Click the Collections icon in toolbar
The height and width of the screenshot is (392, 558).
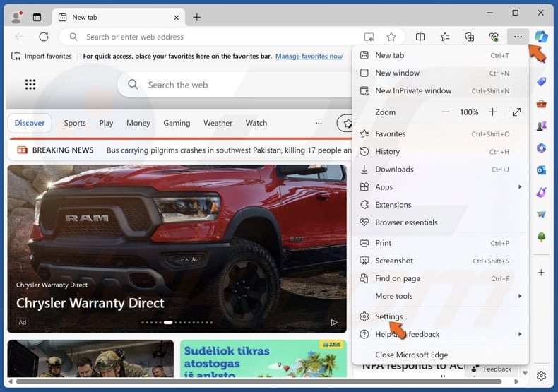coord(469,37)
